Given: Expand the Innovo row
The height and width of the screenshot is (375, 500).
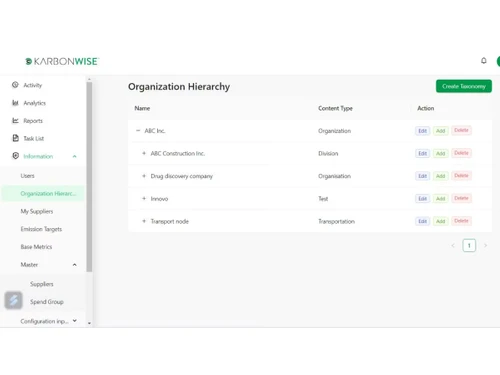Looking at the screenshot, I should (x=144, y=199).
